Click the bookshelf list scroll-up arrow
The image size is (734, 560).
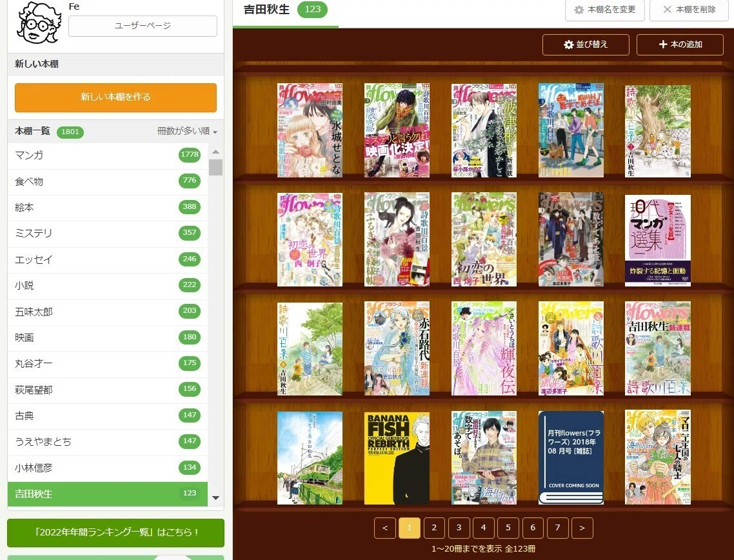click(215, 152)
